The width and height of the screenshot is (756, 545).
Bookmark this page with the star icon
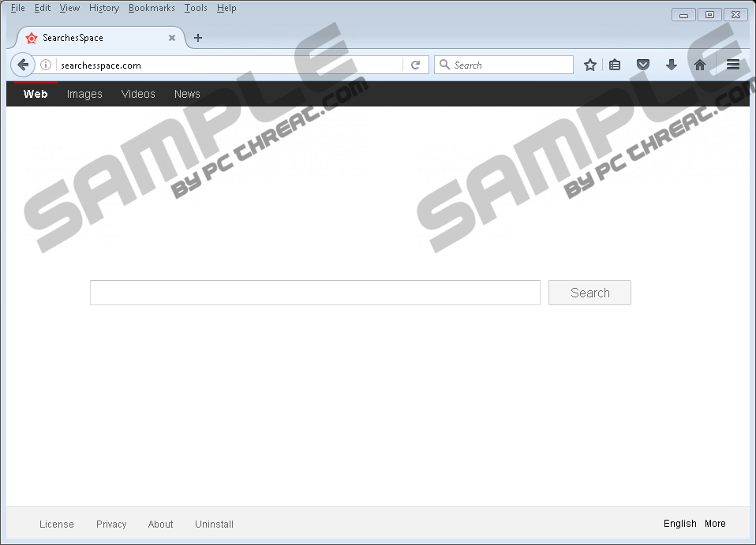589,65
